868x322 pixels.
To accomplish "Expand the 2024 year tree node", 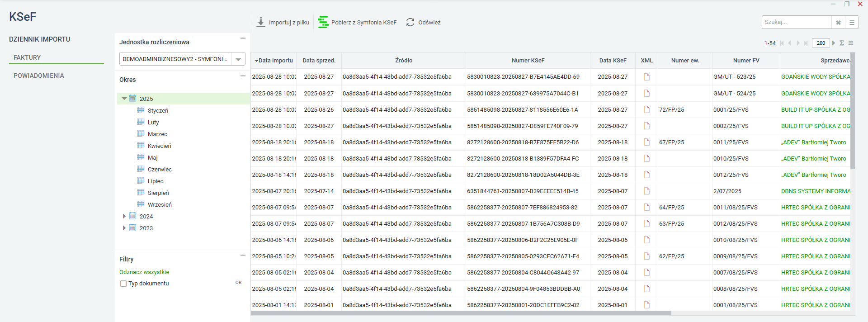I will (x=124, y=216).
